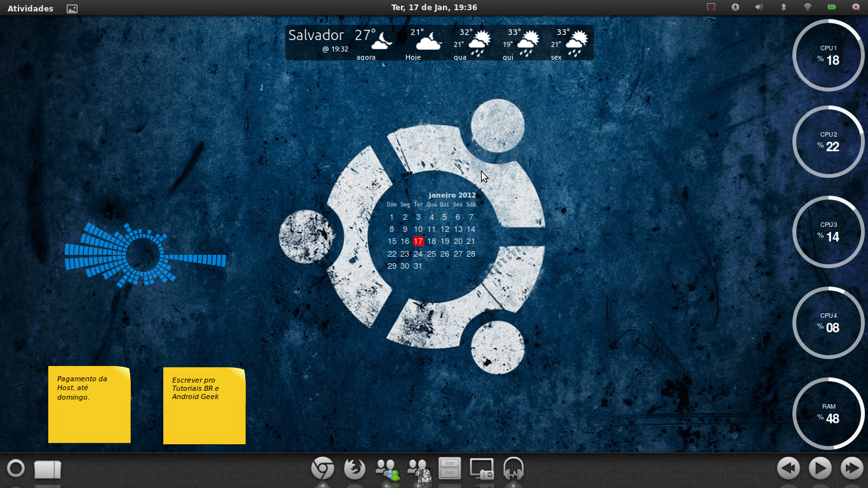Launch Chrome from the dock

tap(323, 469)
